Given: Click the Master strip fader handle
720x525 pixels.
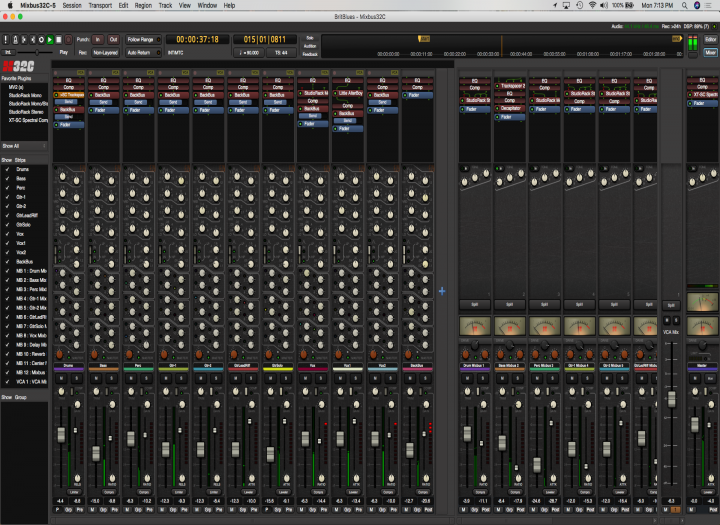Looking at the screenshot, I should click(x=695, y=425).
